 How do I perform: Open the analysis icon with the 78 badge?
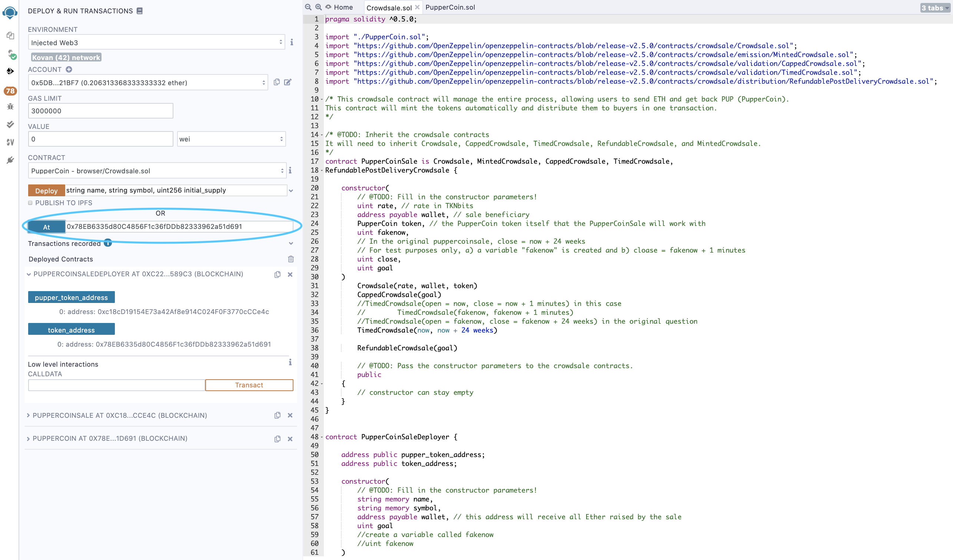tap(10, 91)
